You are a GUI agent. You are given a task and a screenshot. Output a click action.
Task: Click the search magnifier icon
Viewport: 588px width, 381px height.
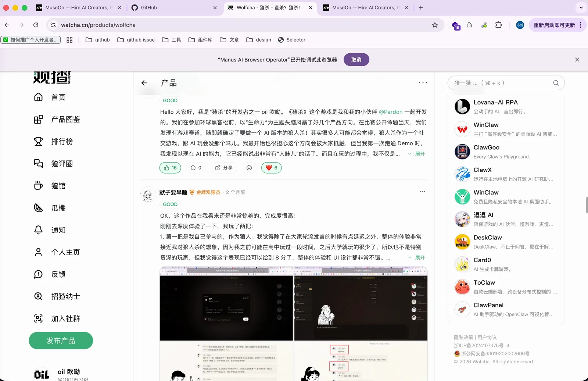point(556,83)
